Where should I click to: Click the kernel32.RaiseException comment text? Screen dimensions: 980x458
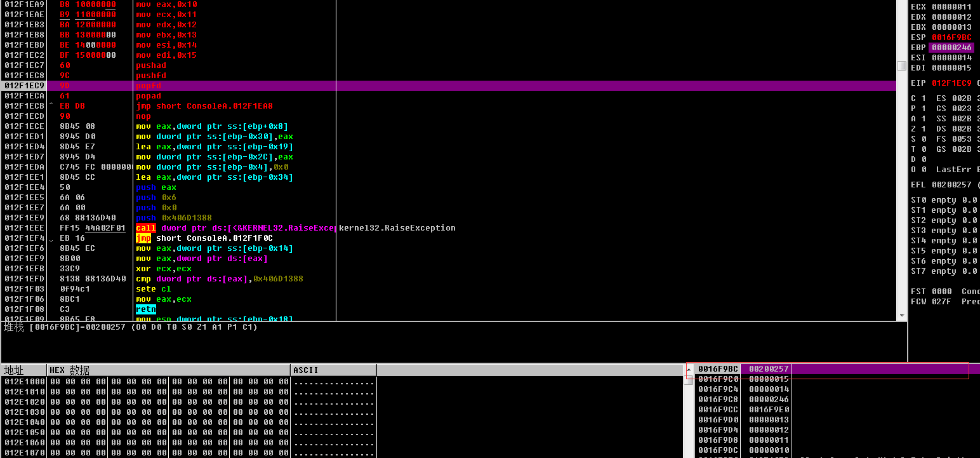point(397,228)
